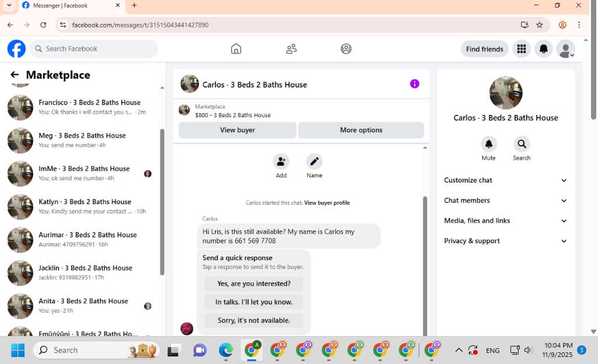Show hidden system tray icons
This screenshot has height=364, width=598.
[459, 351]
